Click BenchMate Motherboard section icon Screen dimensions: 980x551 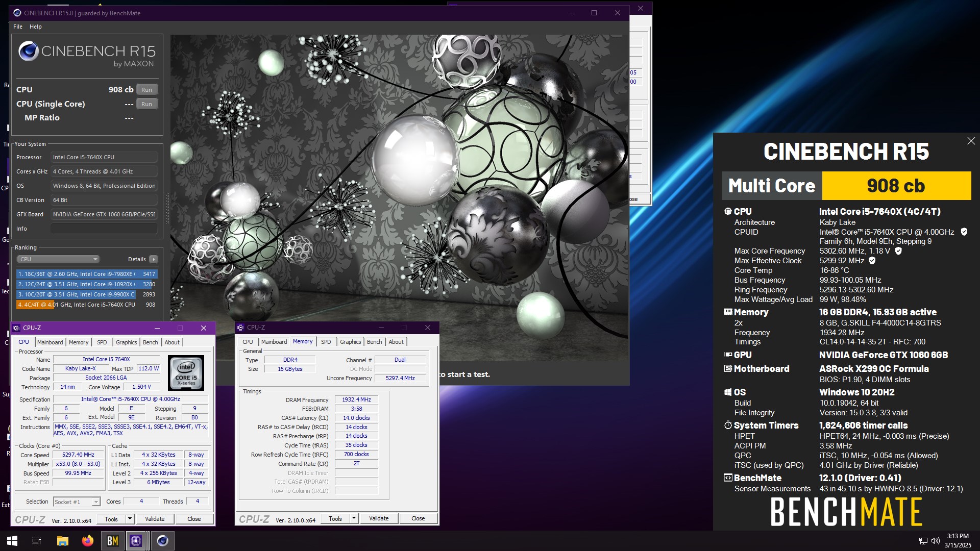point(728,368)
